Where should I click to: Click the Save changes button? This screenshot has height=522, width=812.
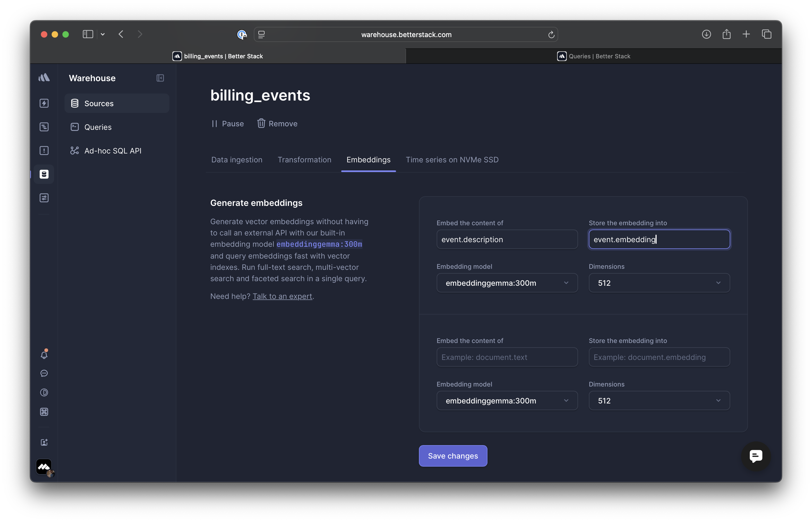[453, 456]
